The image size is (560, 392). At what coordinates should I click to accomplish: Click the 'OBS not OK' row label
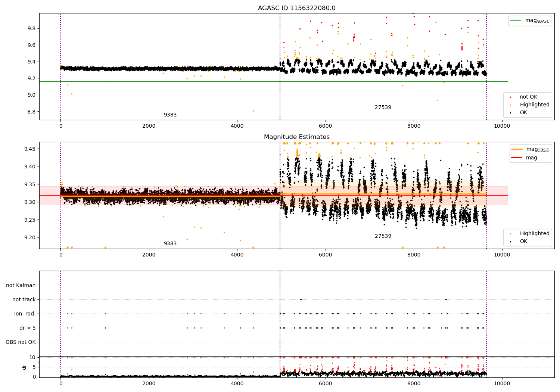point(21,342)
